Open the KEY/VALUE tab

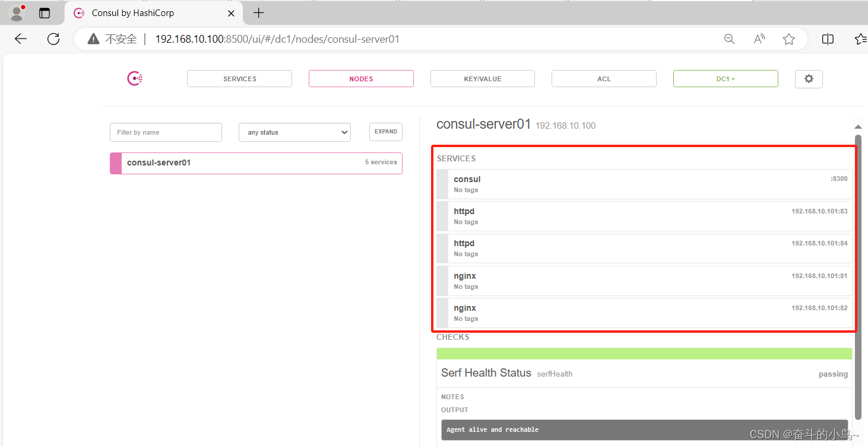482,78
